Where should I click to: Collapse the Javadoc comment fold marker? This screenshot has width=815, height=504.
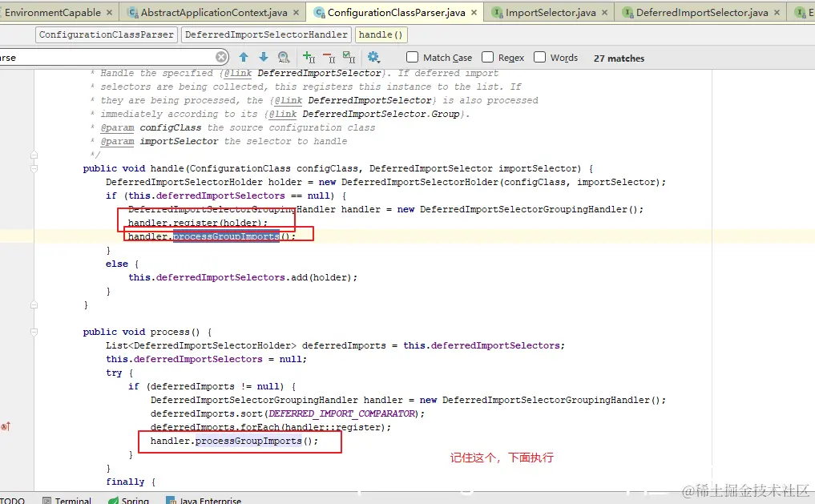tap(34, 155)
